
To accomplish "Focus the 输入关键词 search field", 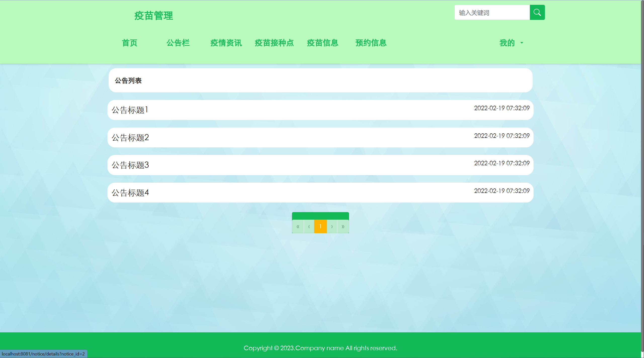I will 492,12.
